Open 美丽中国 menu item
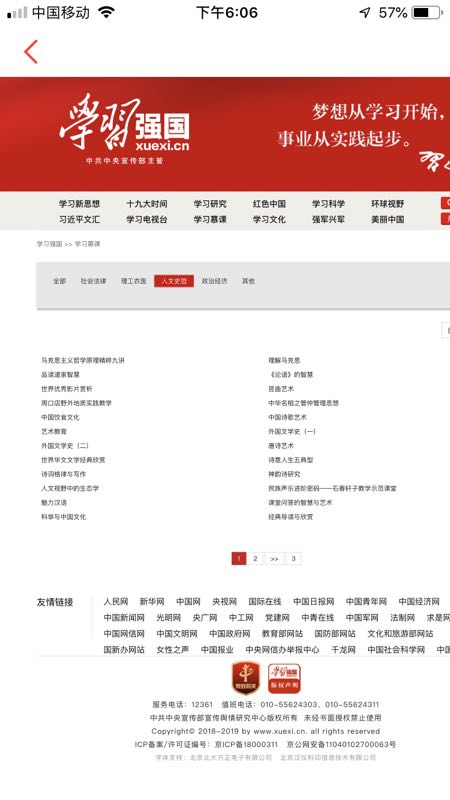 pyautogui.click(x=387, y=219)
